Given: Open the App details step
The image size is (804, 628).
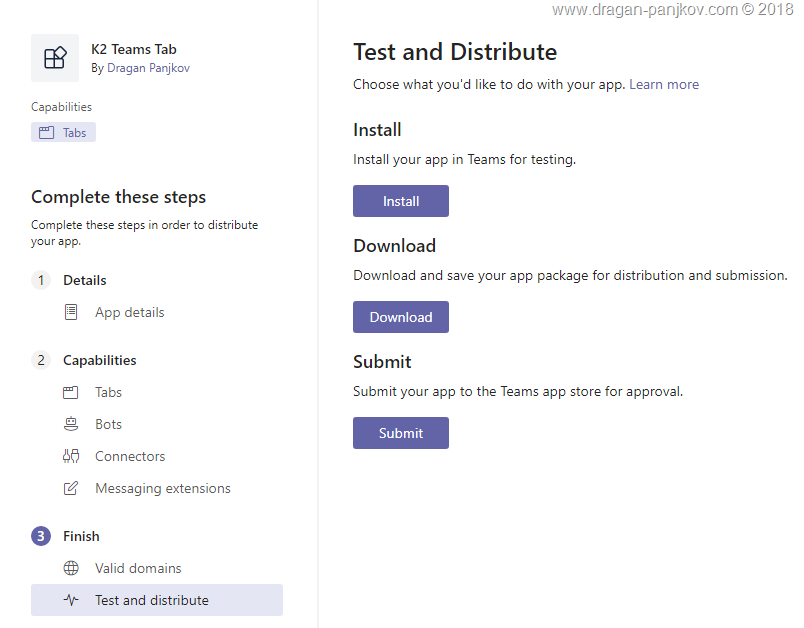Looking at the screenshot, I should click(129, 312).
